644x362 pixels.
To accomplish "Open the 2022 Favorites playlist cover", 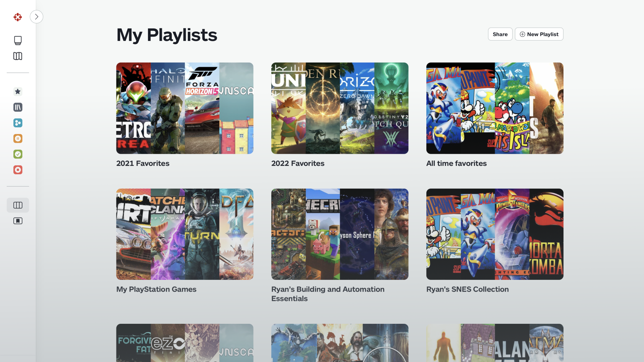I will (x=339, y=108).
